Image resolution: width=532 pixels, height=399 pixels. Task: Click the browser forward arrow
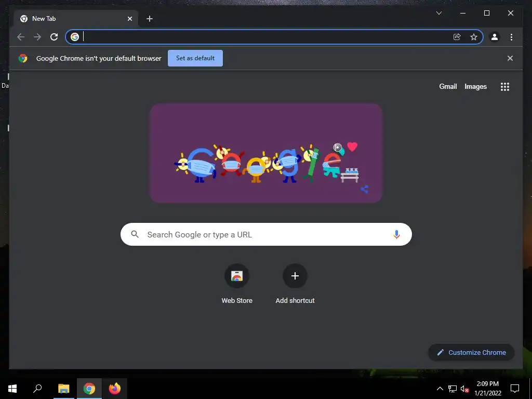[37, 37]
